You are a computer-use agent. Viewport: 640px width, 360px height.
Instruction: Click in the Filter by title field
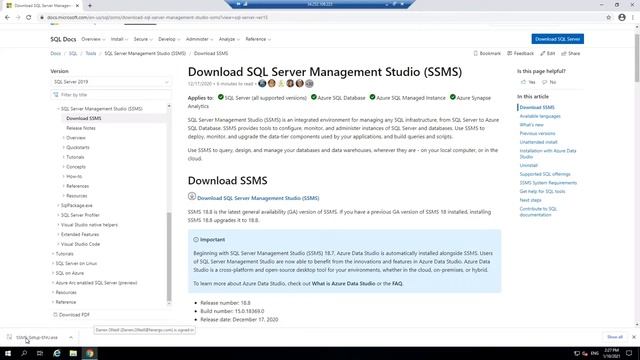[x=110, y=95]
